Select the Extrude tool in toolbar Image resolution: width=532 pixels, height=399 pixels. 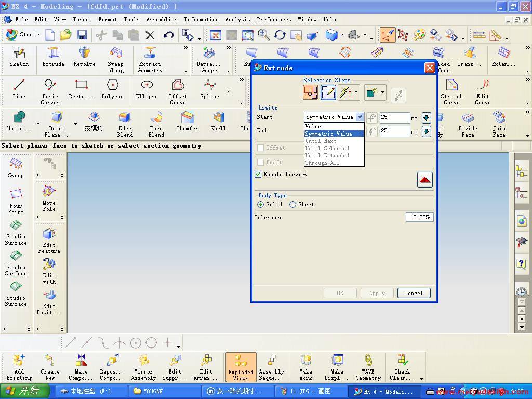coord(53,57)
